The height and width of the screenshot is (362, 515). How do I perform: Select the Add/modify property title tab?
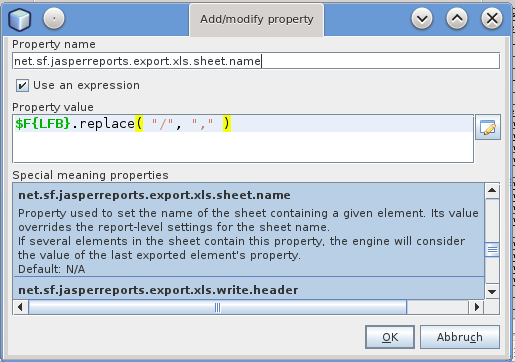coord(256,19)
